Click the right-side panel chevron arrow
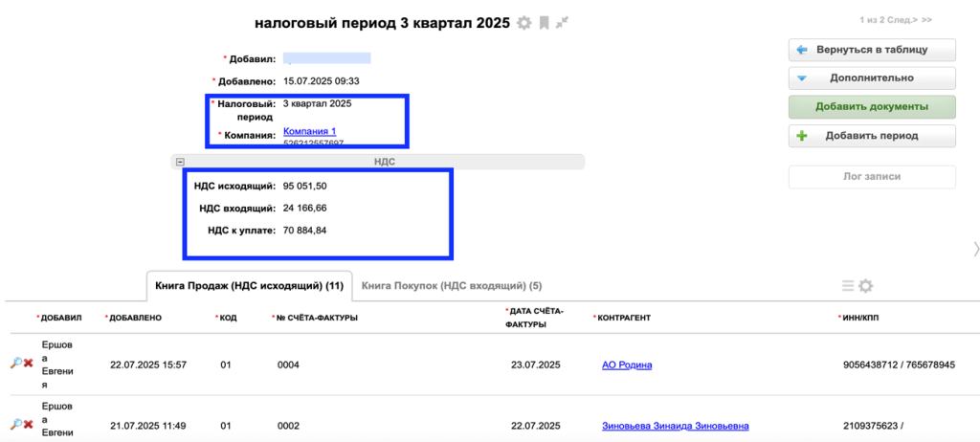 click(975, 249)
